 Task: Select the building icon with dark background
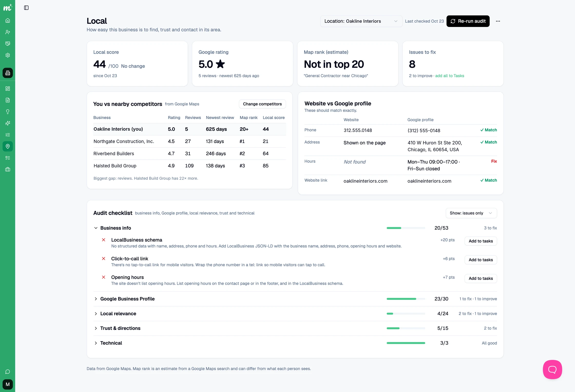click(8, 73)
